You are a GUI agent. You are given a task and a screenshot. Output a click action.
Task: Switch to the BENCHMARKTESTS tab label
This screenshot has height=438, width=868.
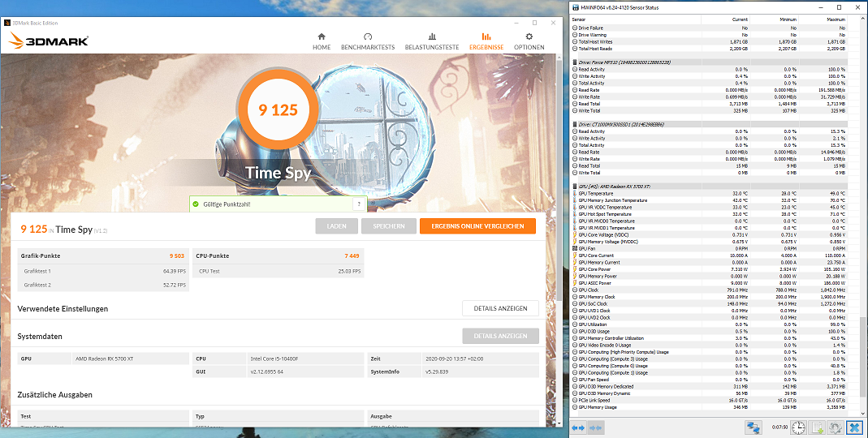pos(368,48)
